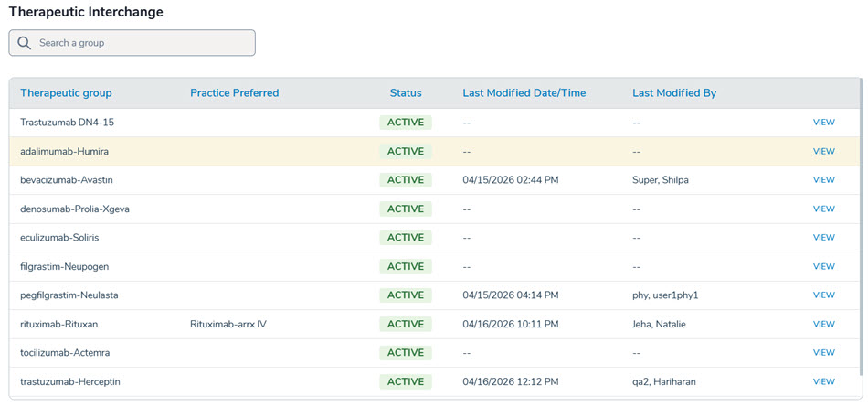
Task: View the bevacizumab-Avastin group
Action: (823, 180)
